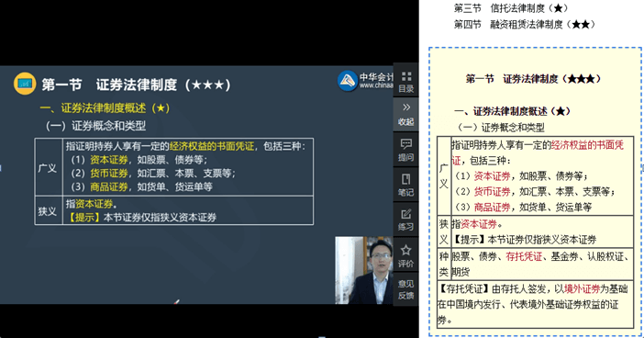Open the 练习 practice pencil icon
The width and height of the screenshot is (644, 338).
405,220
